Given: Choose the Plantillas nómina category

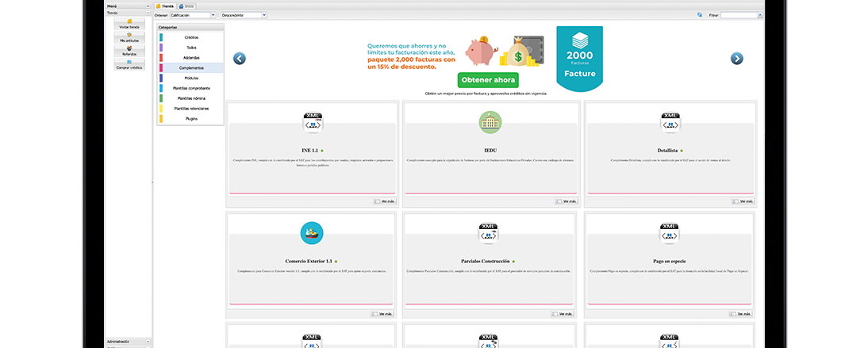Looking at the screenshot, I should coord(191,98).
